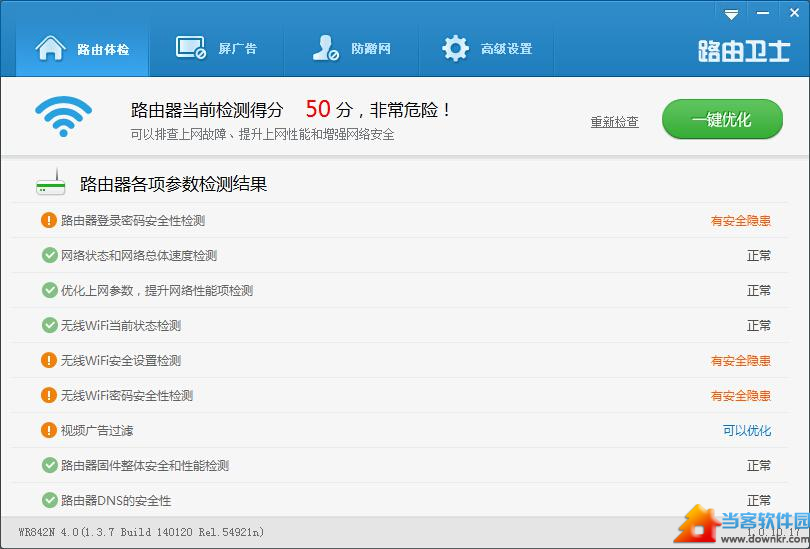
Task: Click warning icon for 无线WiFi密码安全性检测
Action: tap(49, 395)
